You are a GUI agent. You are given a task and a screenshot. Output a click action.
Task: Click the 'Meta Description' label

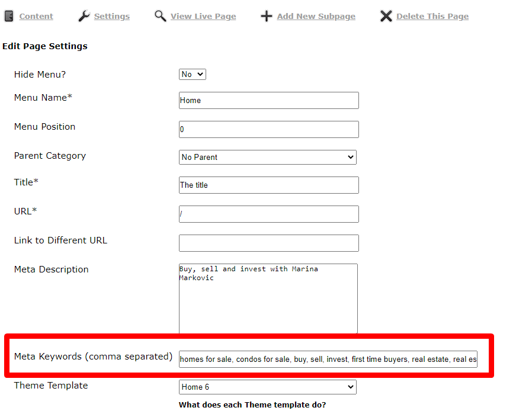51,269
